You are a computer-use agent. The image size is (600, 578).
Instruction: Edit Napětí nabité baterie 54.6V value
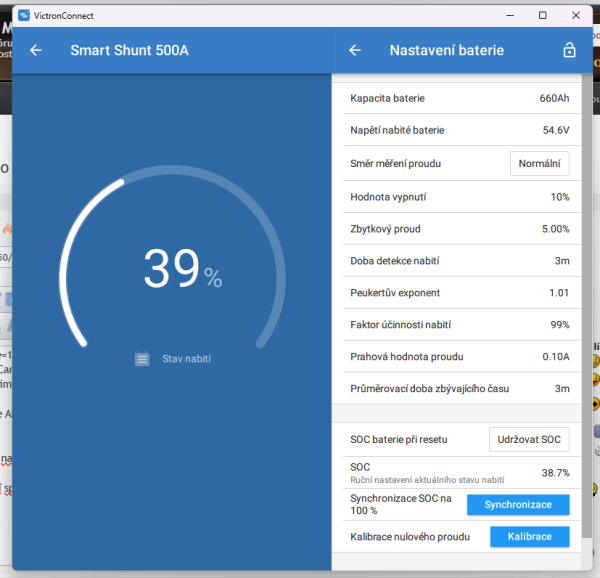[460, 130]
